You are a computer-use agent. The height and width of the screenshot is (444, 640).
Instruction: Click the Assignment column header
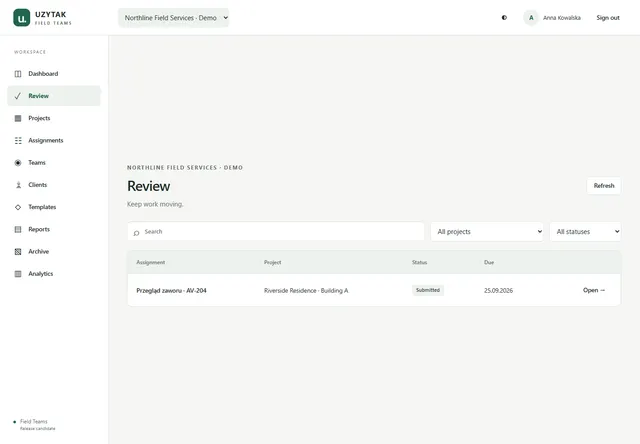coord(151,262)
